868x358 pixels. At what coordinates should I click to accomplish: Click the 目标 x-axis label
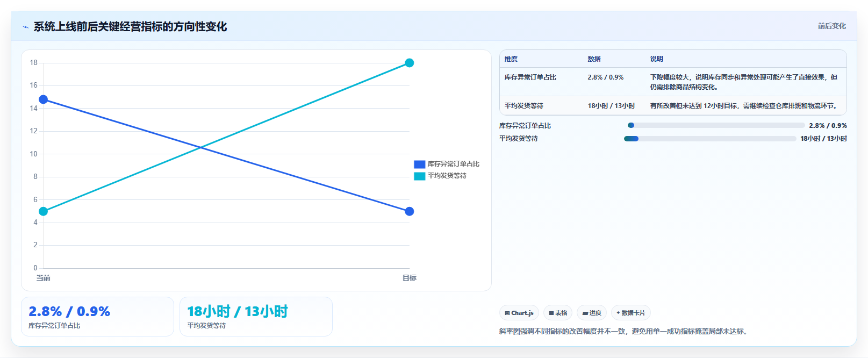click(x=410, y=278)
